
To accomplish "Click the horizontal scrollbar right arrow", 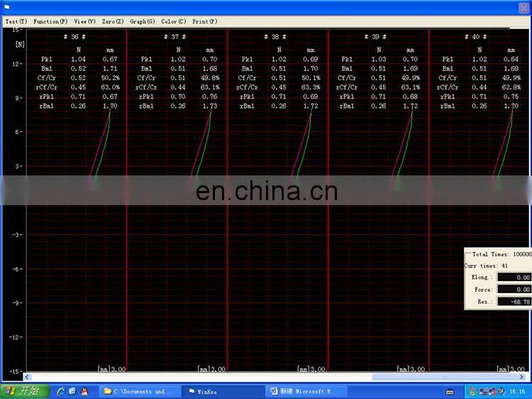I will (522, 377).
